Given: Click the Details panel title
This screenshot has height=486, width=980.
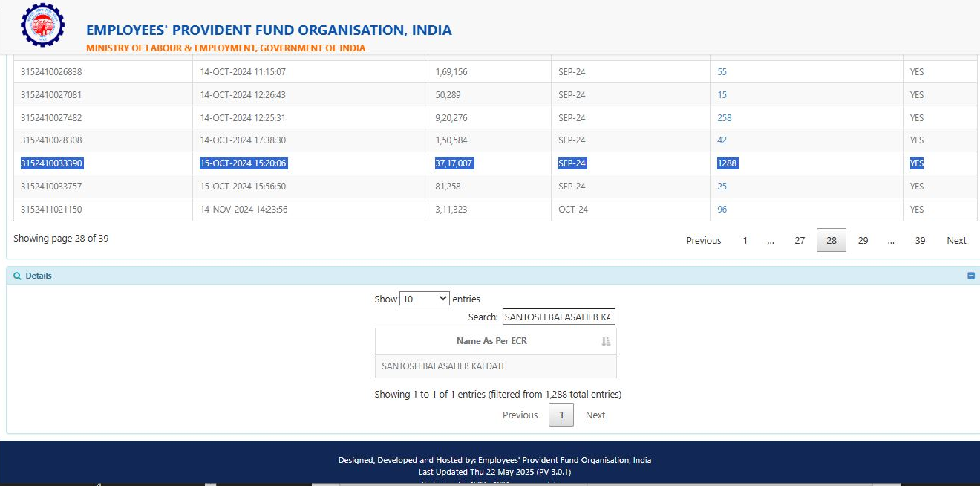Looking at the screenshot, I should [x=39, y=276].
